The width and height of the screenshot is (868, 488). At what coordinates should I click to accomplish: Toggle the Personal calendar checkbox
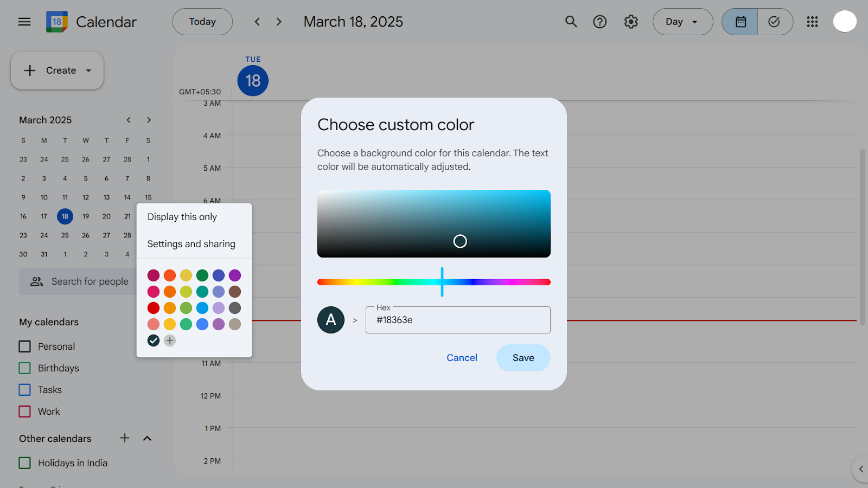tap(25, 346)
